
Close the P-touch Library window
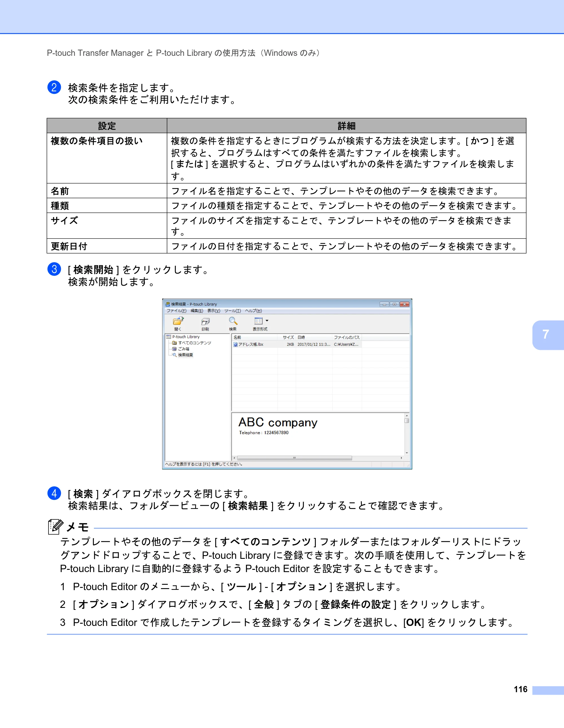tap(404, 304)
